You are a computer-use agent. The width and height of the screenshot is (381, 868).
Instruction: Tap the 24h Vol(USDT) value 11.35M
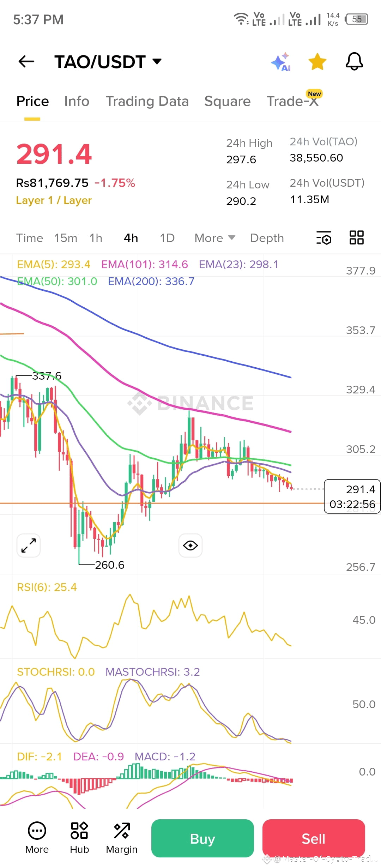[309, 199]
